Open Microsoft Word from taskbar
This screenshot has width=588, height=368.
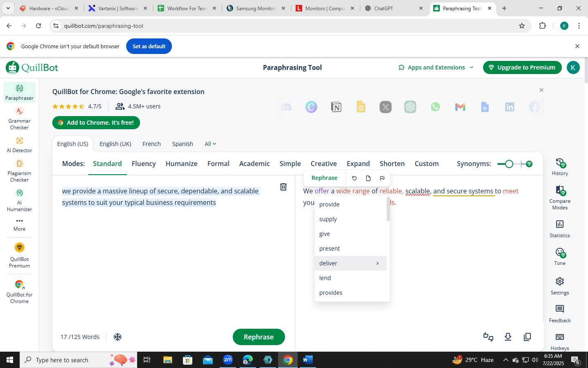tap(307, 360)
